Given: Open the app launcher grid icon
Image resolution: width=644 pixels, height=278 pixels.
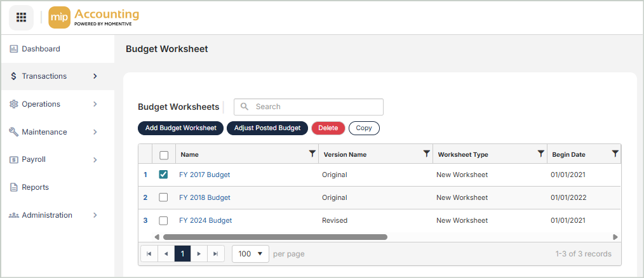Looking at the screenshot, I should click(21, 17).
